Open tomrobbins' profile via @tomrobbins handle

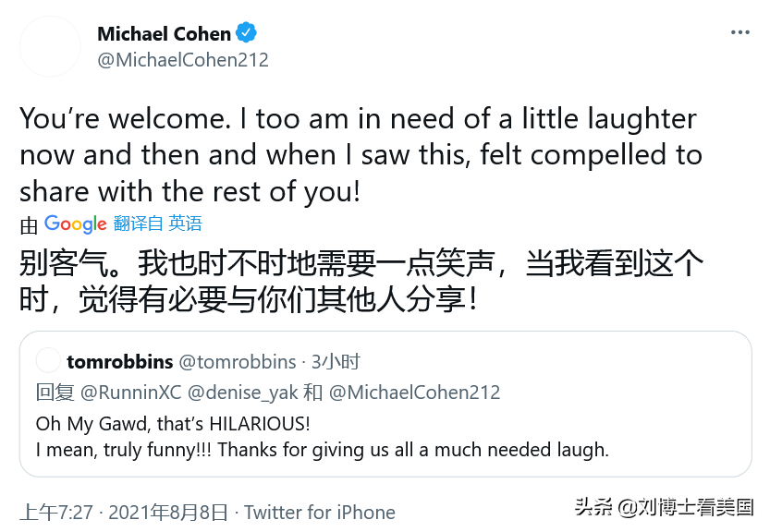tap(236, 361)
